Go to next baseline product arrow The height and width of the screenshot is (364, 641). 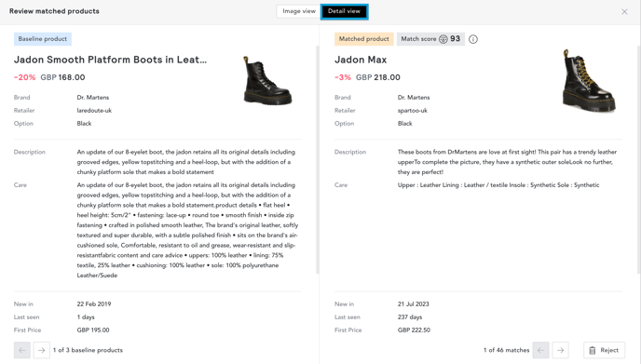tap(41, 350)
